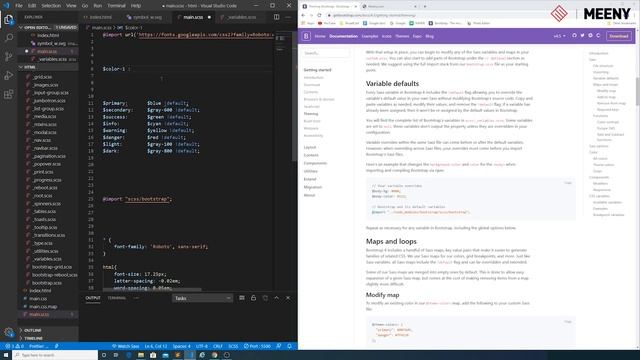Open the editor More Actions ellipsis
The height and width of the screenshot is (360, 640).
(x=288, y=17)
